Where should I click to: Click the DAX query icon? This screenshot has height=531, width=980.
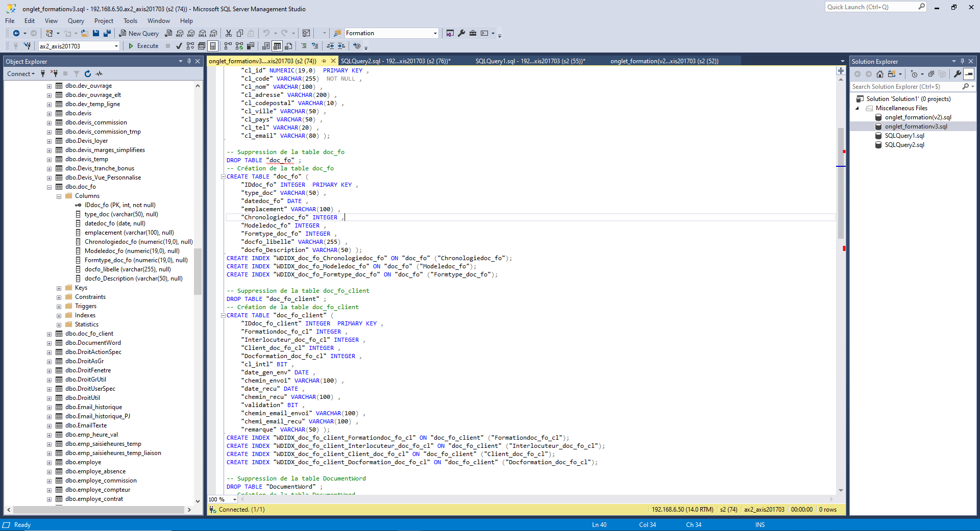[213, 33]
